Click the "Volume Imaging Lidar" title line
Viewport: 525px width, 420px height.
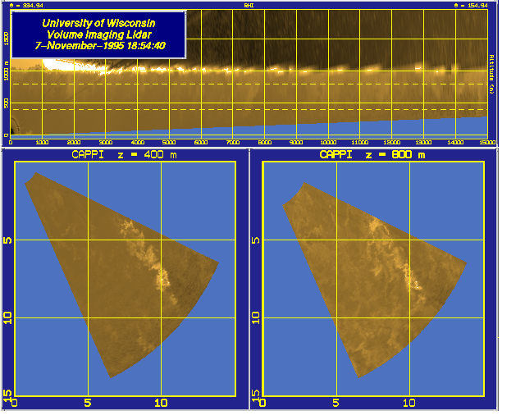[x=98, y=34]
